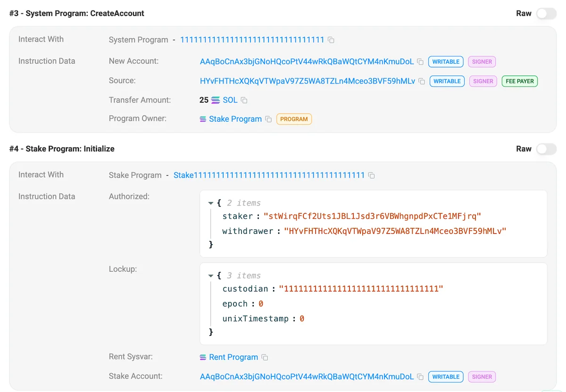Click the staker address value in Authorized
Screen dimensions: 566x392
click(x=372, y=216)
